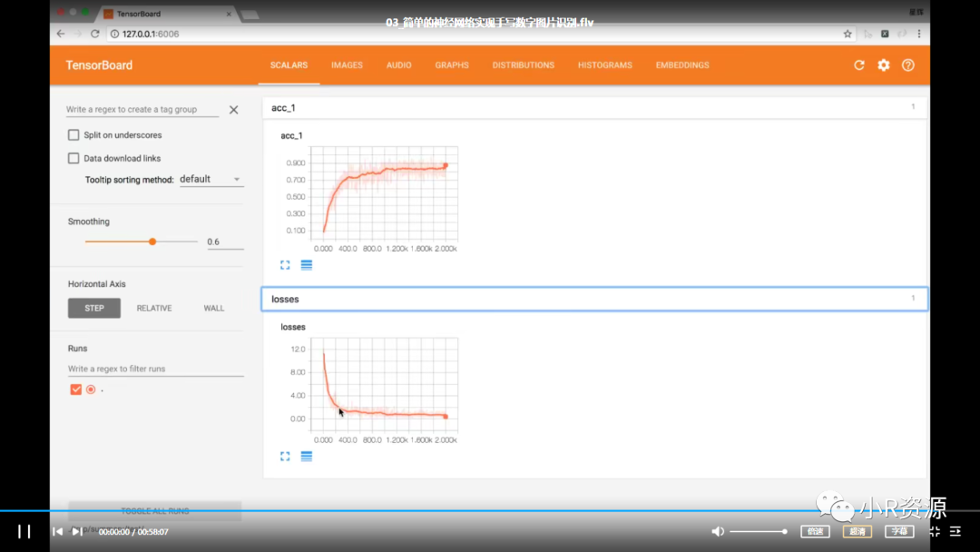The image size is (980, 552).
Task: Switch to EMBEDDINGS tab
Action: (682, 65)
